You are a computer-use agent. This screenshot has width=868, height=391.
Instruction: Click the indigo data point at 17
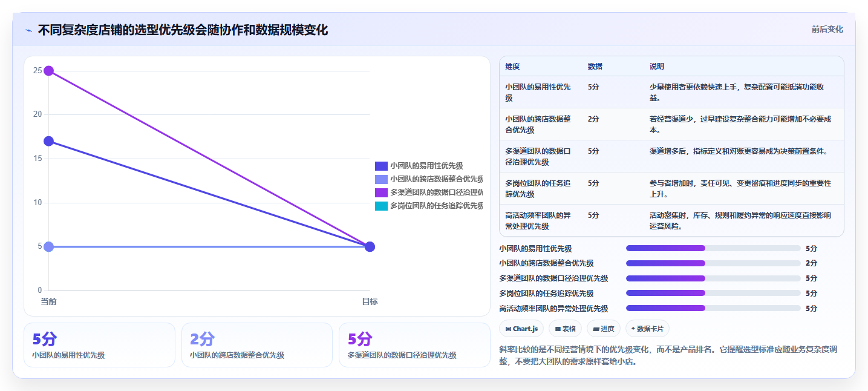tap(48, 141)
